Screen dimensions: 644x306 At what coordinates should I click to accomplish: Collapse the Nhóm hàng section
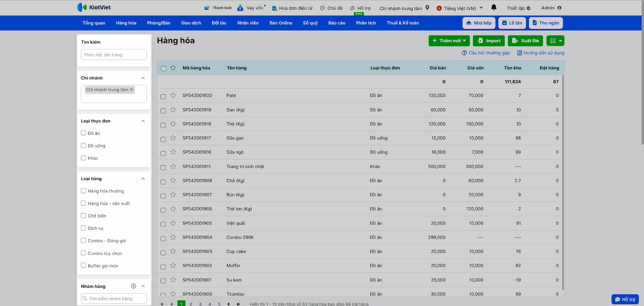tap(143, 286)
